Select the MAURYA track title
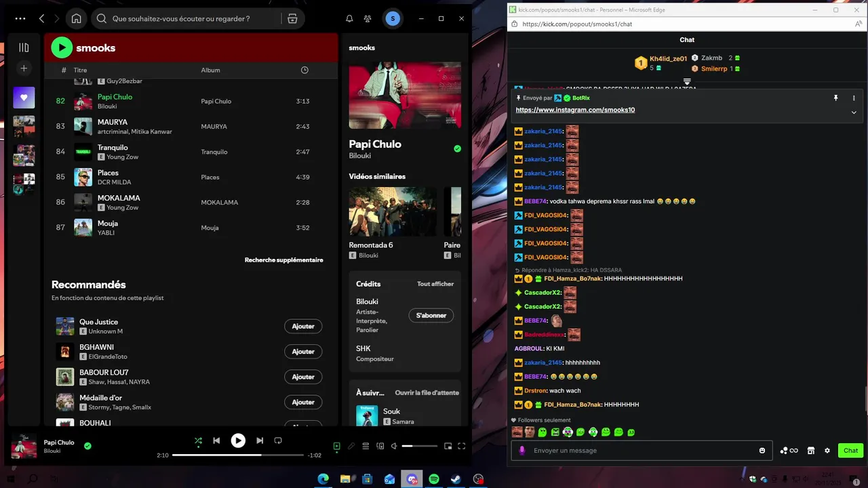This screenshot has width=868, height=488. [x=113, y=122]
